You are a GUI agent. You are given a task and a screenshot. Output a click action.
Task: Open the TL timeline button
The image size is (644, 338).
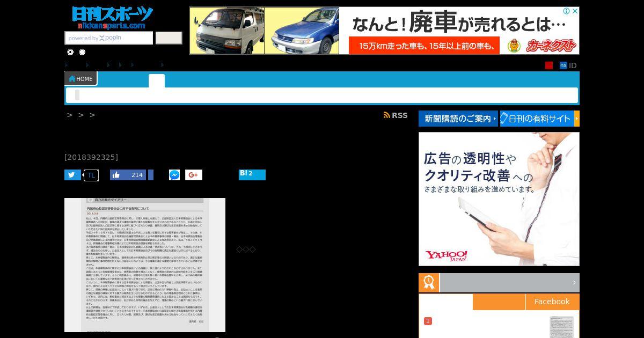pyautogui.click(x=91, y=175)
